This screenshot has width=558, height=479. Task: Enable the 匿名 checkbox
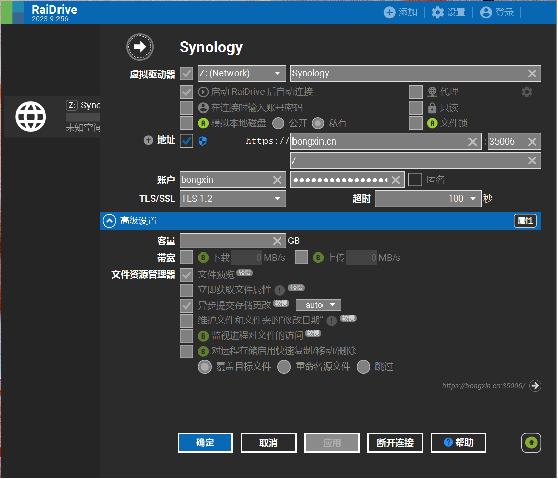tap(415, 180)
